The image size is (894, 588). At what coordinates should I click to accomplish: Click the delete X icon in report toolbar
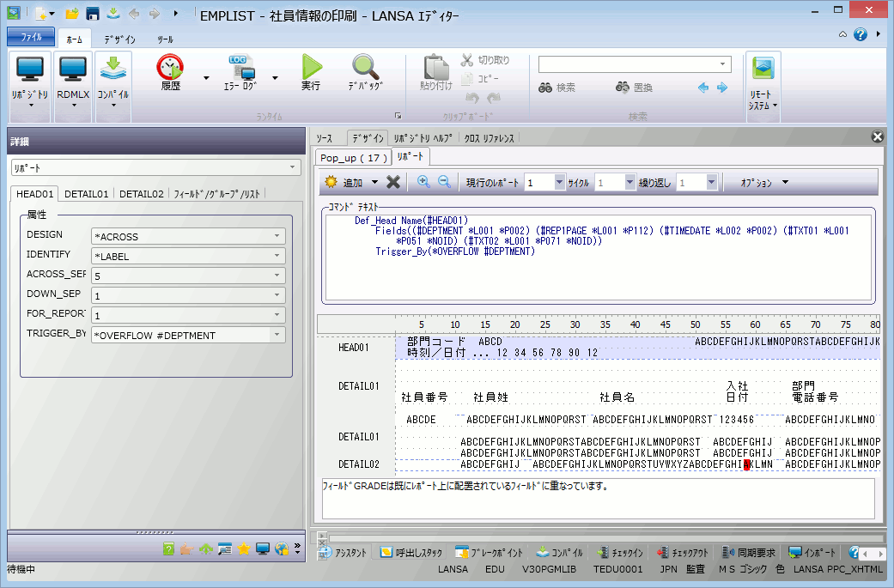tap(393, 182)
